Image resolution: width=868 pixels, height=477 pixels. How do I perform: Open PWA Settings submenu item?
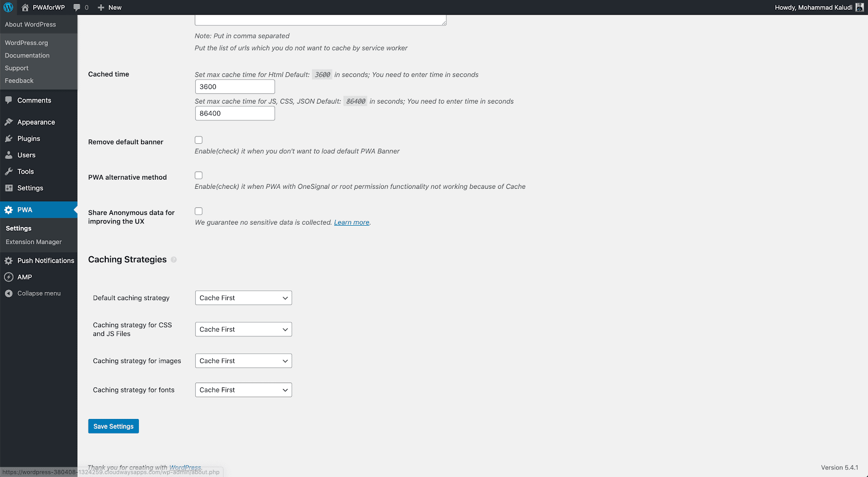(x=18, y=228)
